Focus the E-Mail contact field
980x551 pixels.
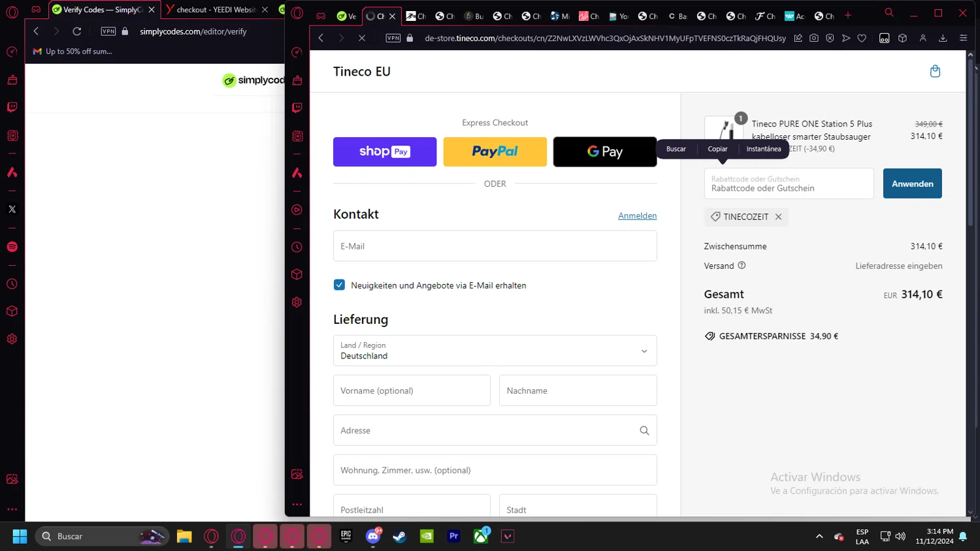pos(495,246)
